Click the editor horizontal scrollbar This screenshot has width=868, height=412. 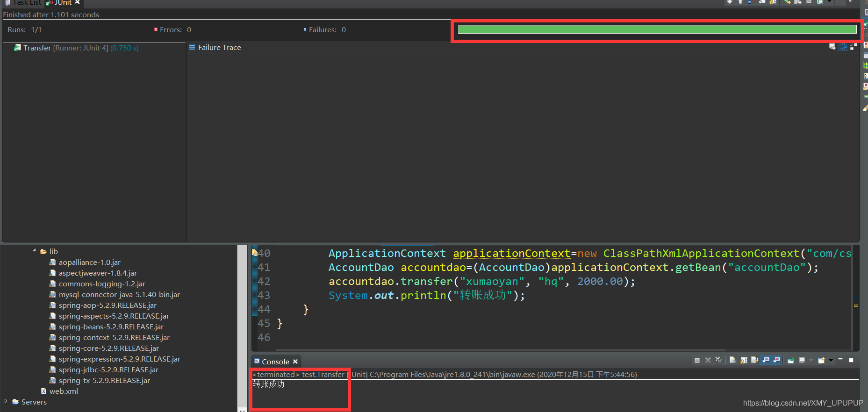[x=501, y=349]
